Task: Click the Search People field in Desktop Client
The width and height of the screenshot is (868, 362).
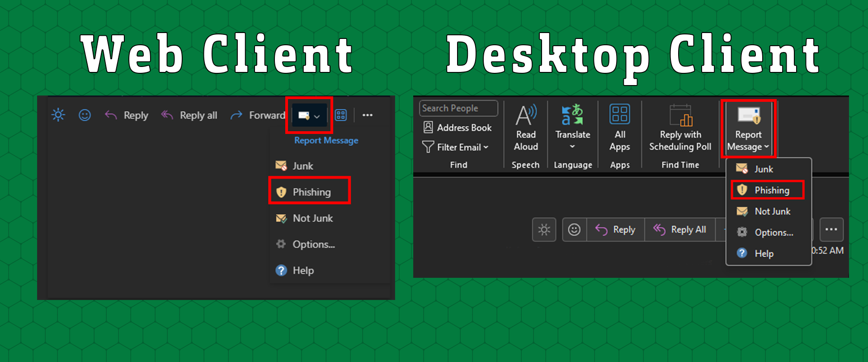Action: (458, 108)
